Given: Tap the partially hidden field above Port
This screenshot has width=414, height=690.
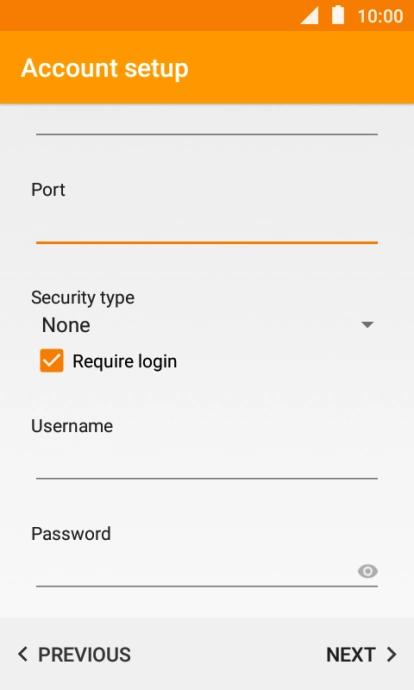Looking at the screenshot, I should 207,123.
